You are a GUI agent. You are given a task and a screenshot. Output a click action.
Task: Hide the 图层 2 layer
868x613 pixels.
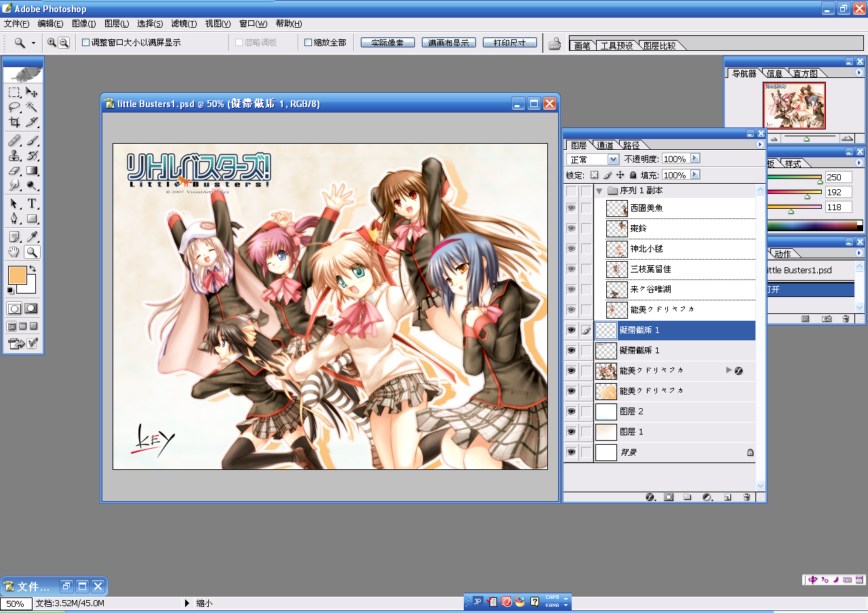point(571,412)
